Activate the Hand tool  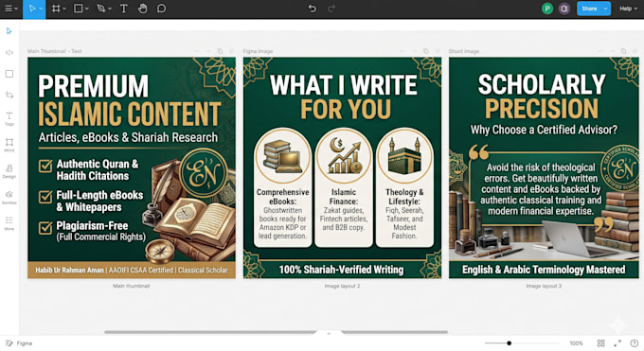[x=142, y=9]
